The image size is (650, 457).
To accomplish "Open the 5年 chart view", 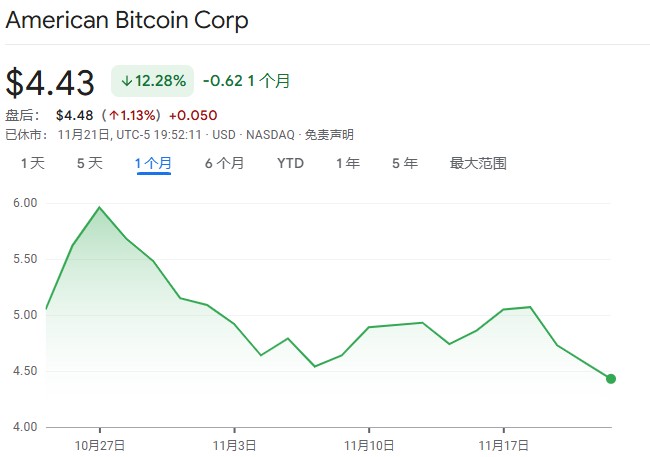I will tap(405, 163).
